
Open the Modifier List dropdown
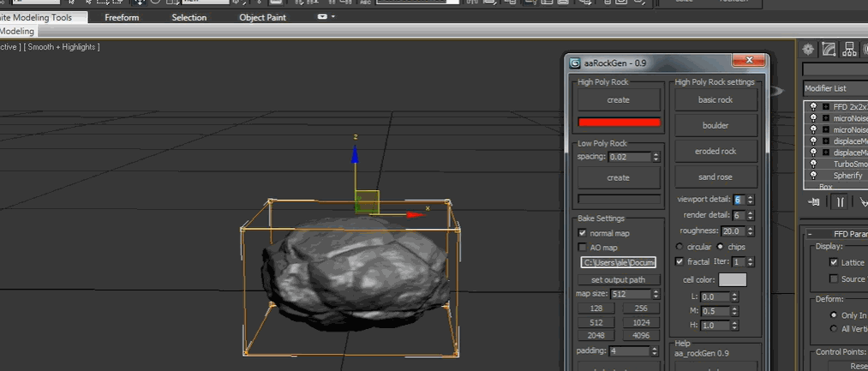point(835,88)
